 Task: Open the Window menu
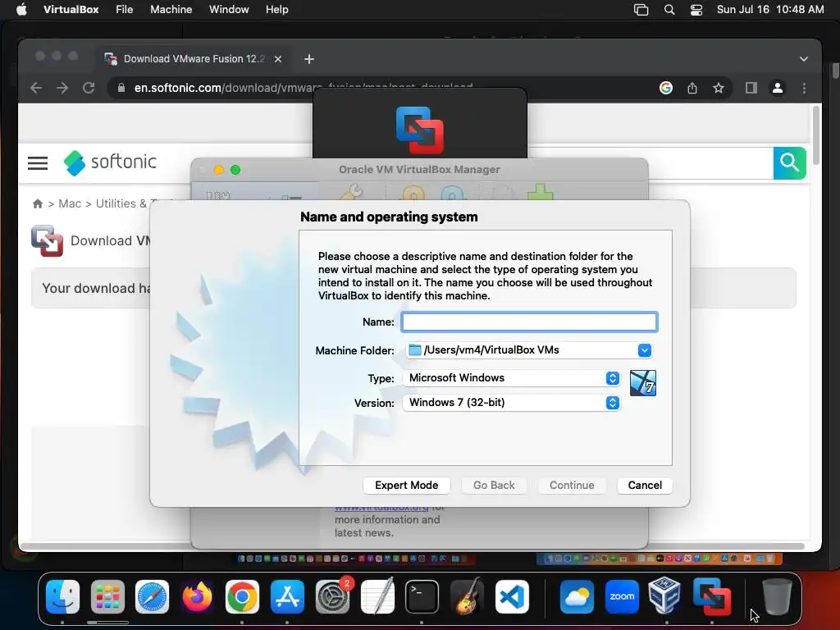(229, 10)
